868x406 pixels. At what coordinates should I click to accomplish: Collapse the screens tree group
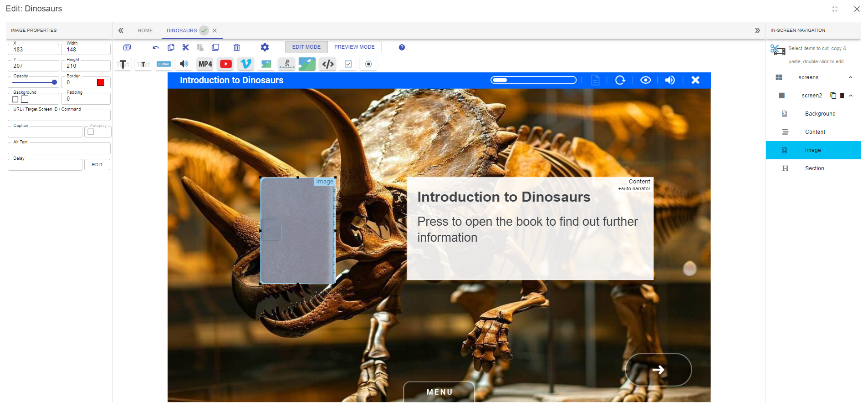pos(850,77)
